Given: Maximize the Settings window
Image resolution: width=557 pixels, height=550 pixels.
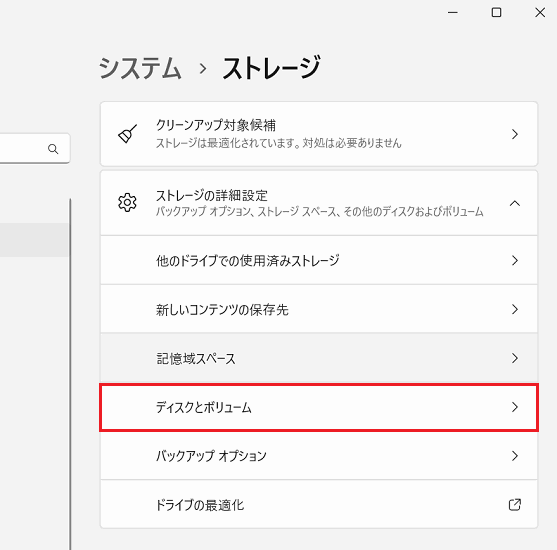Looking at the screenshot, I should [496, 12].
